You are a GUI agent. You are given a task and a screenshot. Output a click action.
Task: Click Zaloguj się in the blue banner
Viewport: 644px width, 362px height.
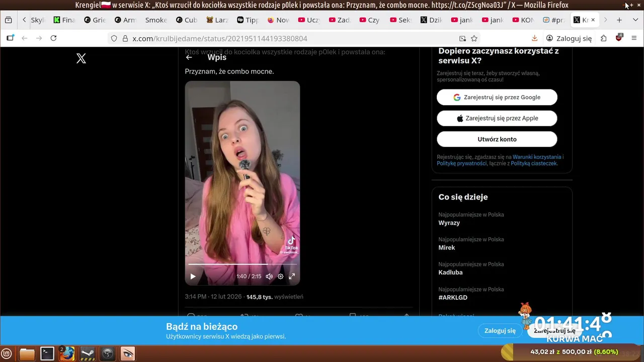click(x=500, y=330)
